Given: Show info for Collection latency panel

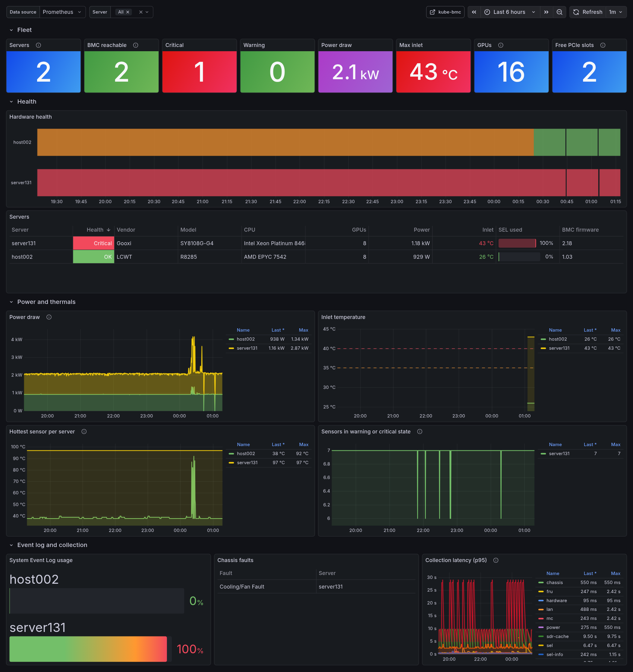Looking at the screenshot, I should tap(496, 561).
